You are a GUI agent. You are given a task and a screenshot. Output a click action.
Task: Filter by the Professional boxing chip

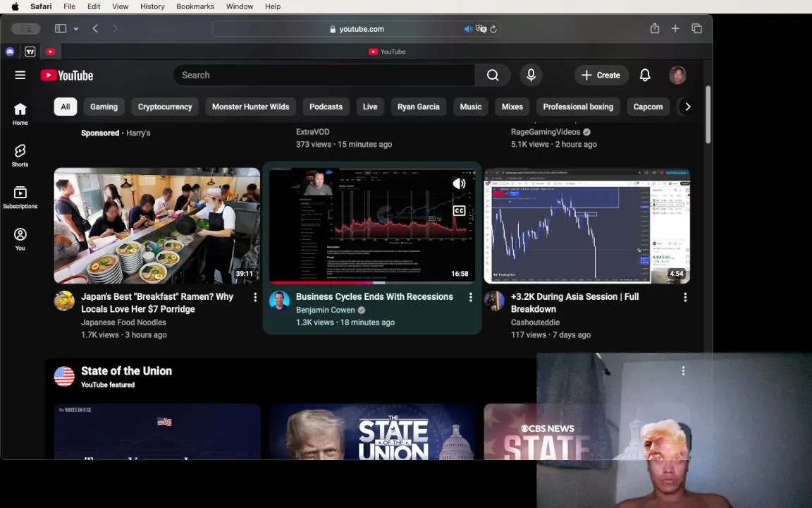(578, 107)
